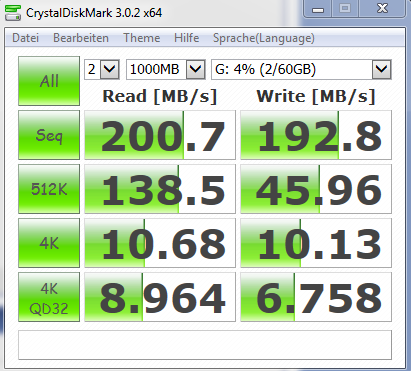Run the 4K benchmark test
Image resolution: width=411 pixels, height=371 pixels.
(49, 243)
